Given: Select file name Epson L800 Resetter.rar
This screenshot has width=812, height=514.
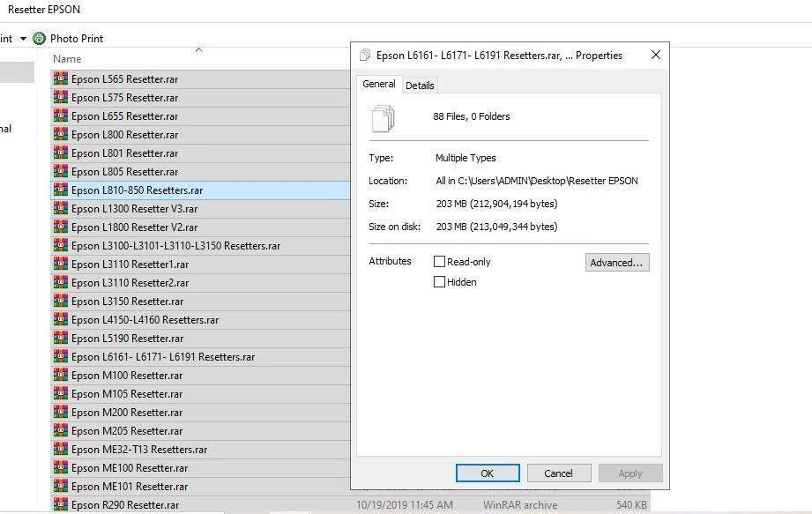Looking at the screenshot, I should pyautogui.click(x=125, y=135).
